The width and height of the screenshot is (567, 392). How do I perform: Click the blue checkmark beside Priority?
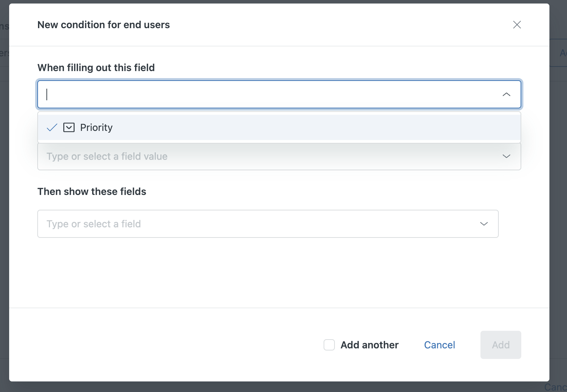[52, 127]
